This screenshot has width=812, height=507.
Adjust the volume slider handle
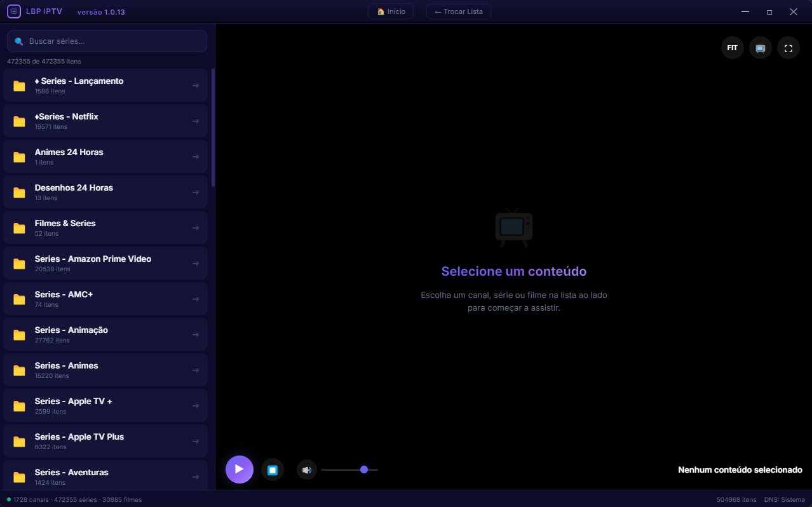(x=364, y=470)
